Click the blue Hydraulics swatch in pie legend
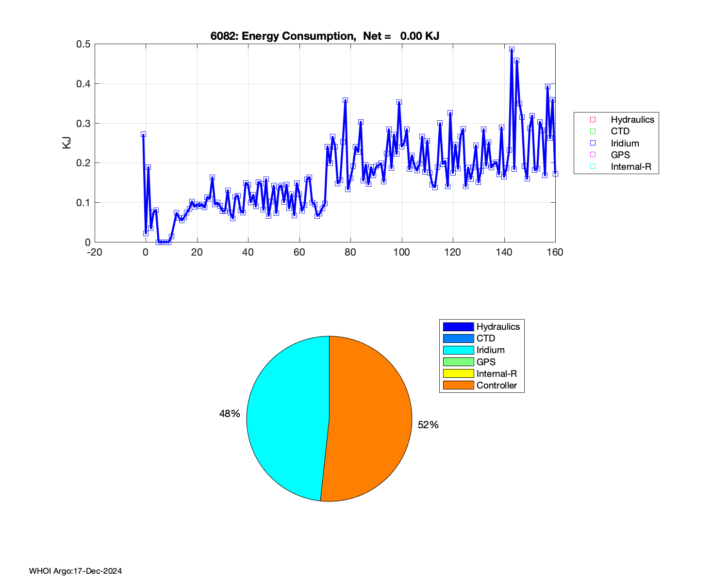Image resolution: width=728 pixels, height=582 pixels. pos(458,327)
